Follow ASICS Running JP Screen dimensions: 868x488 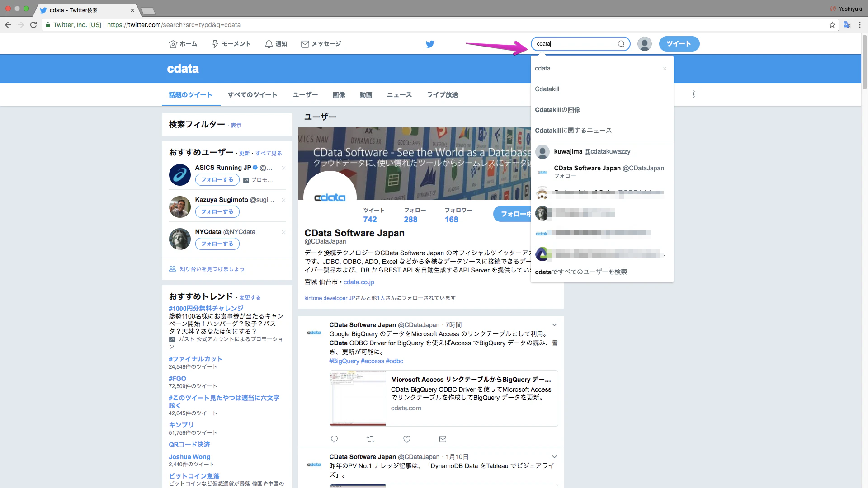217,179
